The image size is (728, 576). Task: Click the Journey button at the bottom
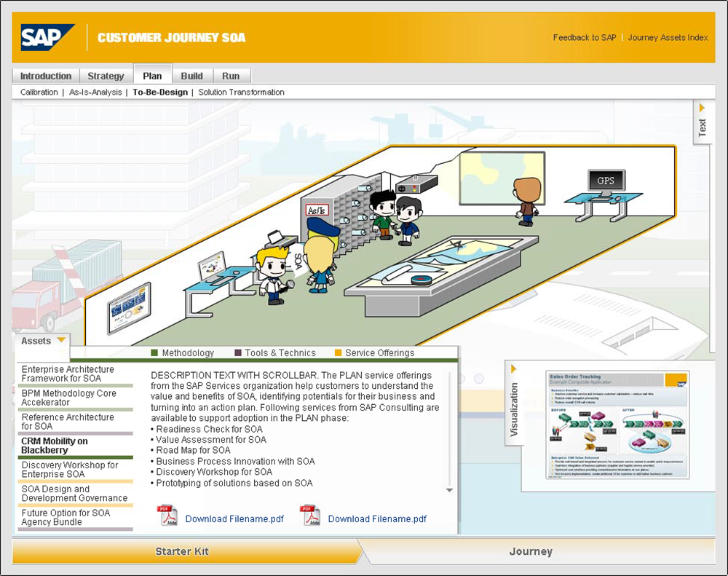(530, 551)
